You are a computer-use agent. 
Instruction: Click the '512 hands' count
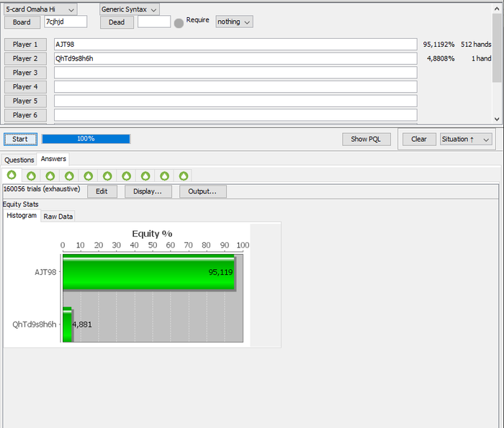point(476,45)
